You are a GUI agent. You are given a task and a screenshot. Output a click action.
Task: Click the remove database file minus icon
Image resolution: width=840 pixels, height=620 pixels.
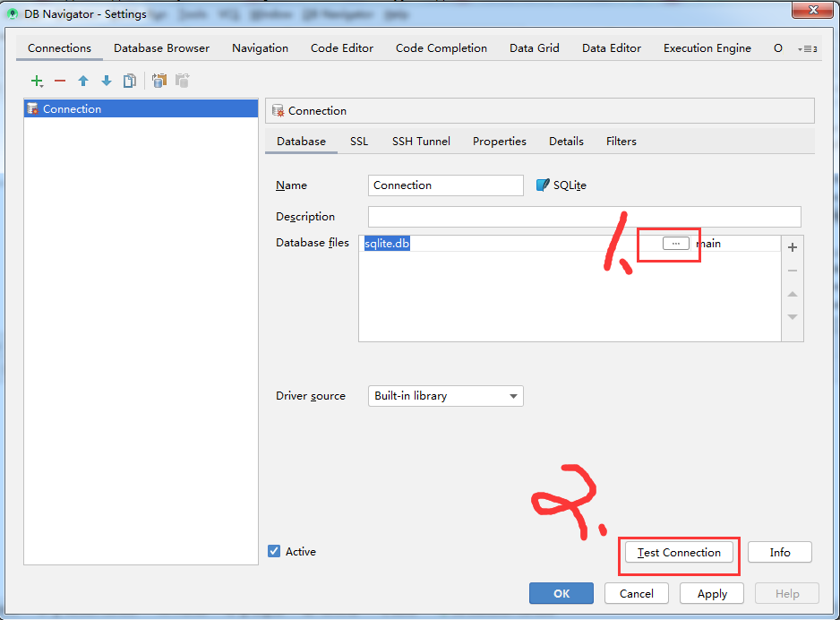coord(792,271)
